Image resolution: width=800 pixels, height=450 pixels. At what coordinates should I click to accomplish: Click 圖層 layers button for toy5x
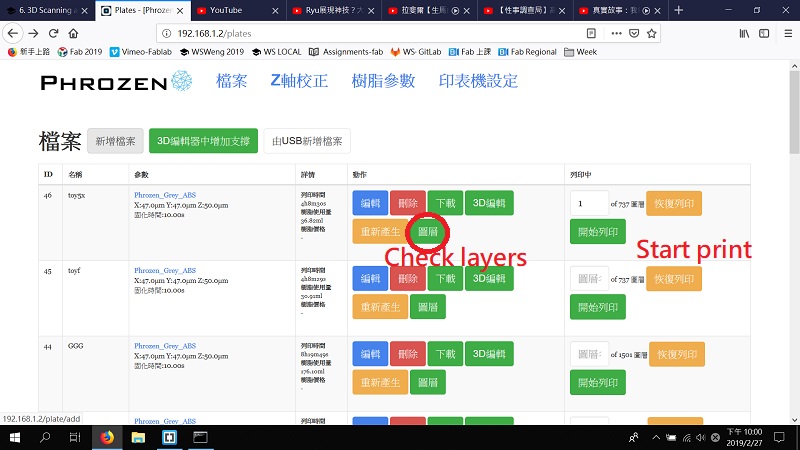coord(428,232)
